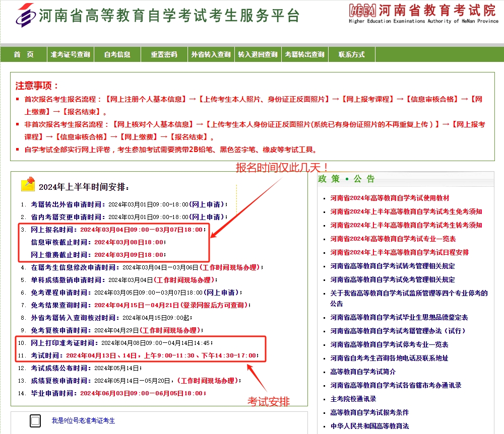Click the 我是9位号老准考证考生 link
Viewport: 504px width, 434px height.
point(83,420)
